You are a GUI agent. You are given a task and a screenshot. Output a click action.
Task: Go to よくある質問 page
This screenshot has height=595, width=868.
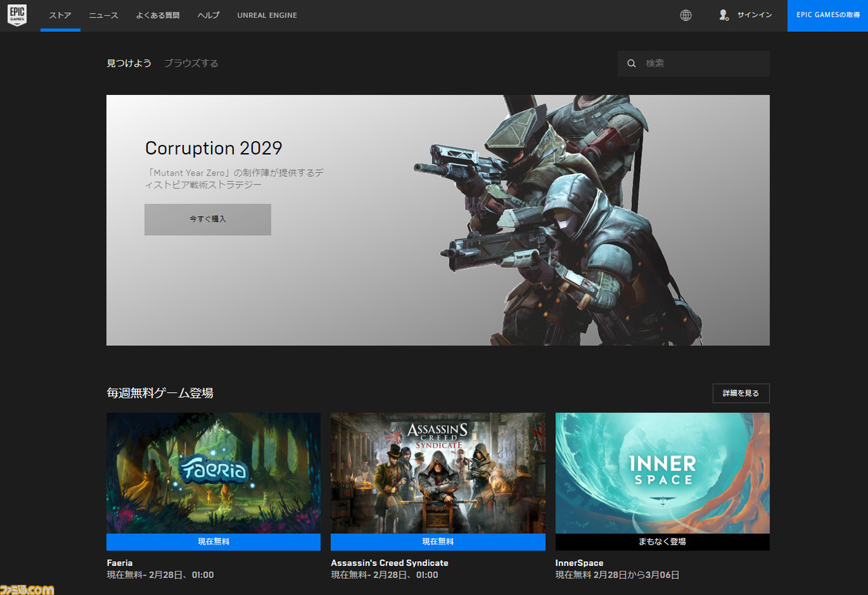point(157,15)
